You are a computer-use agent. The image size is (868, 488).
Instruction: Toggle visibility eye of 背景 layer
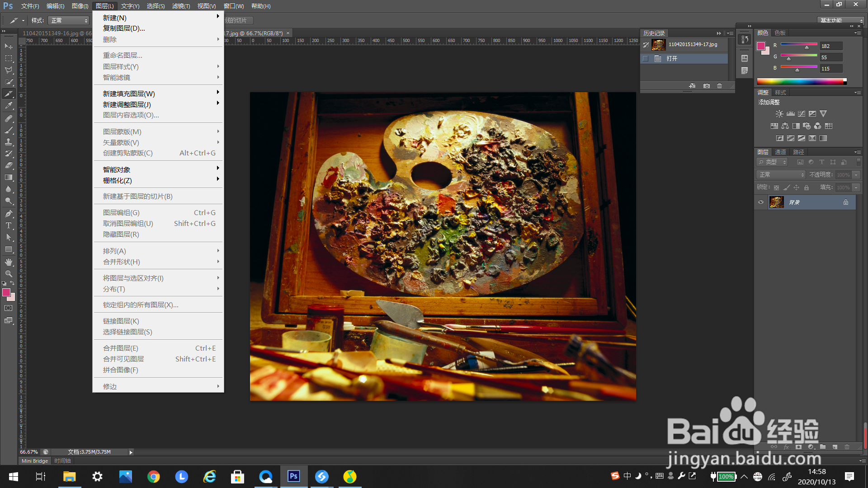click(x=761, y=202)
